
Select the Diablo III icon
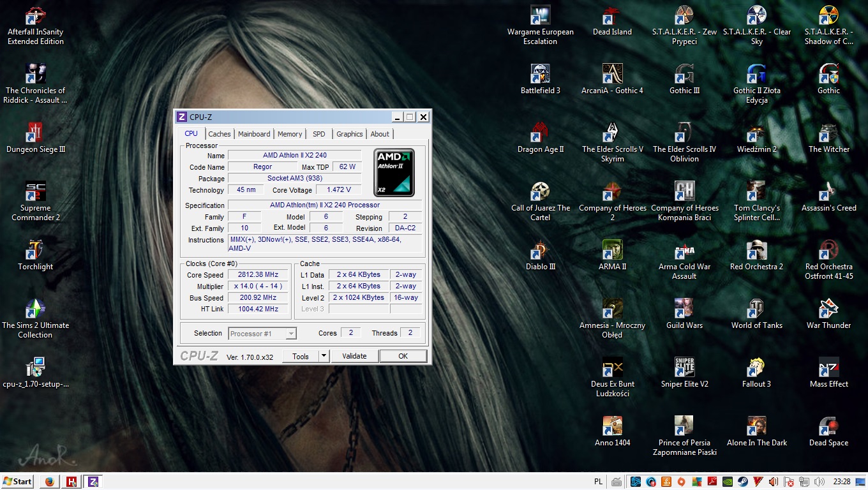(x=540, y=256)
